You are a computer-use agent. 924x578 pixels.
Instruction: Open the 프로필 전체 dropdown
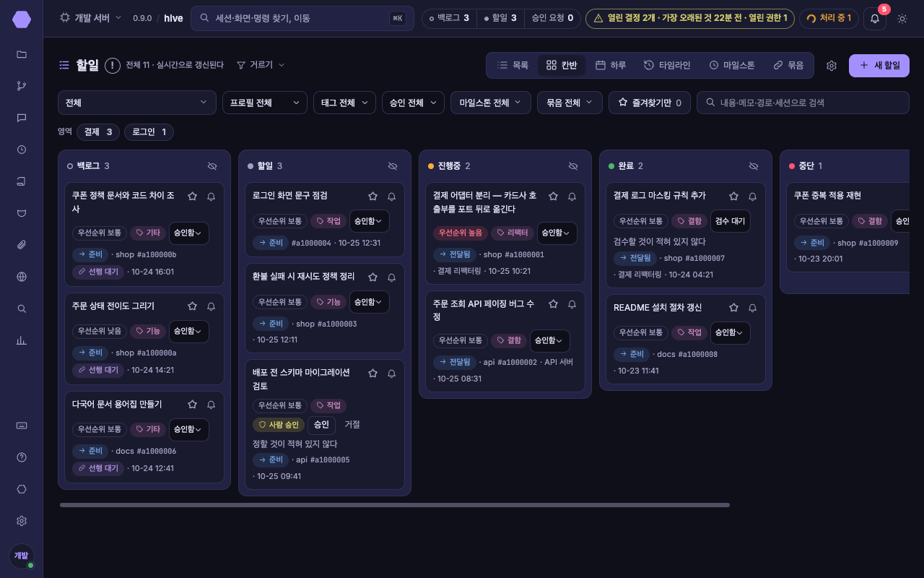pos(265,103)
